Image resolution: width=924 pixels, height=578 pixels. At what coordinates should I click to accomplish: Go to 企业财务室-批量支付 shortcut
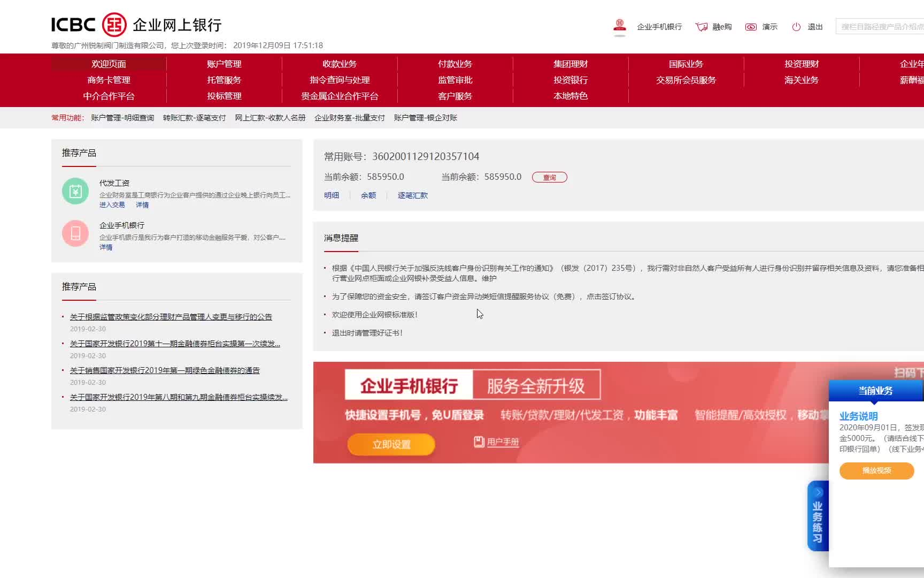pyautogui.click(x=350, y=118)
